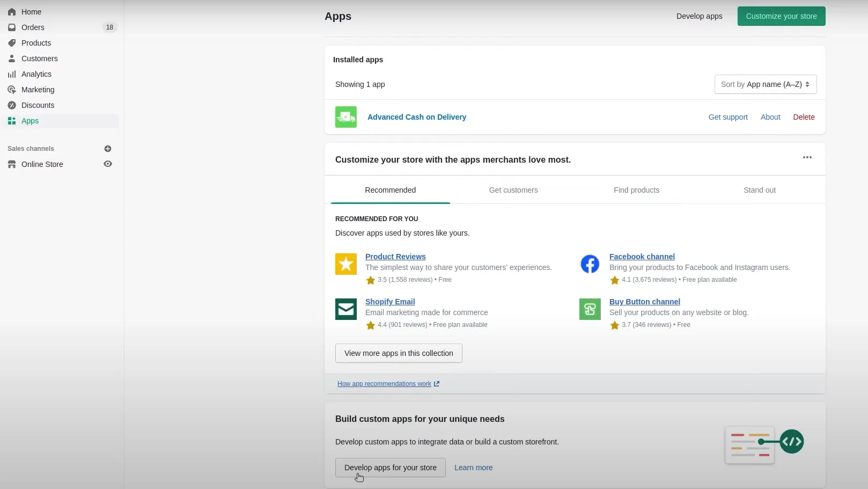Click the Shopify Email rating 4.4 text
The image size is (868, 489).
[432, 325]
